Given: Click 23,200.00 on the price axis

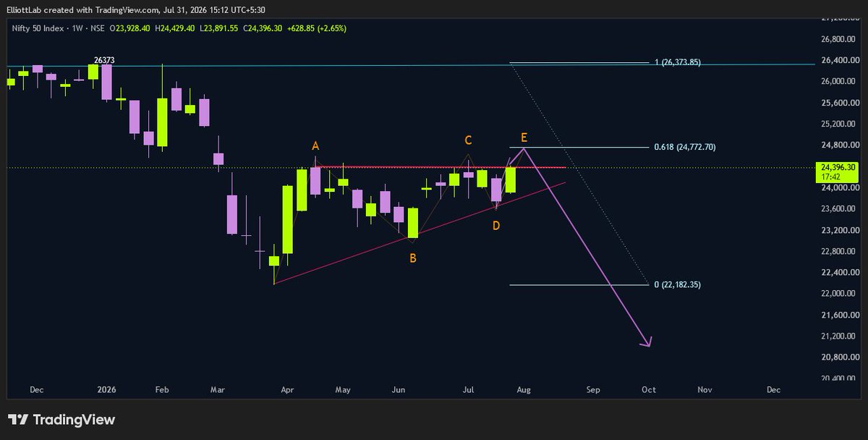Looking at the screenshot, I should coord(839,230).
